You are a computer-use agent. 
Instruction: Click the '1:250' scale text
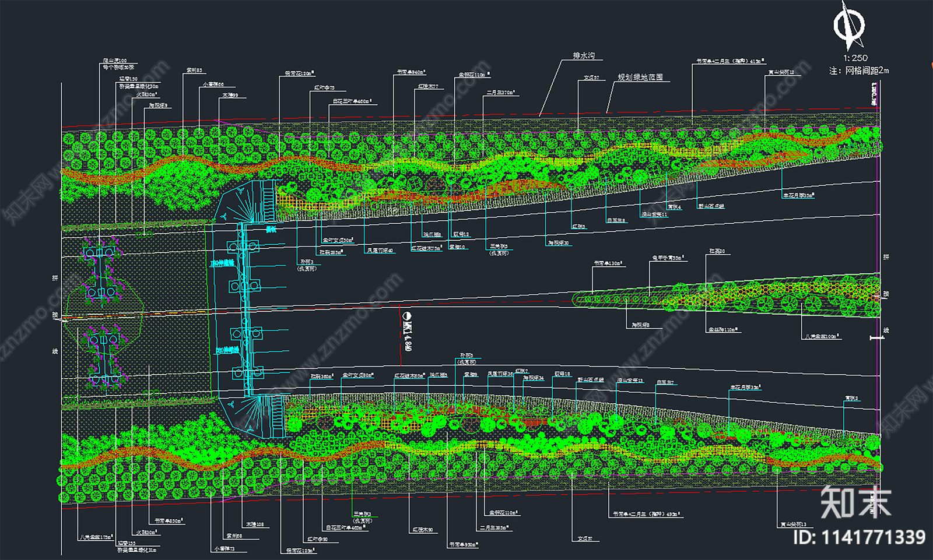click(x=855, y=58)
